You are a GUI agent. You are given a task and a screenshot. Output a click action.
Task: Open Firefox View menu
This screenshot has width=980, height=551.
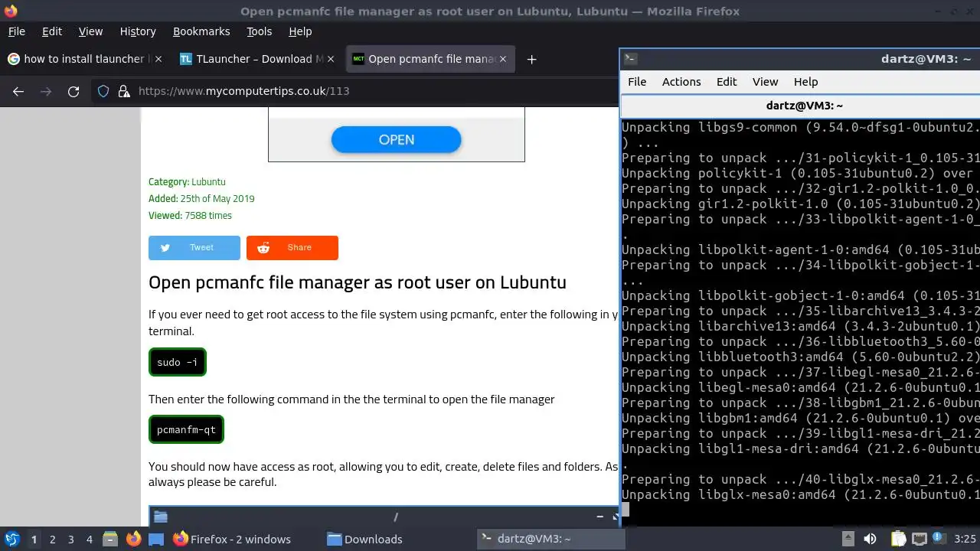[90, 31]
